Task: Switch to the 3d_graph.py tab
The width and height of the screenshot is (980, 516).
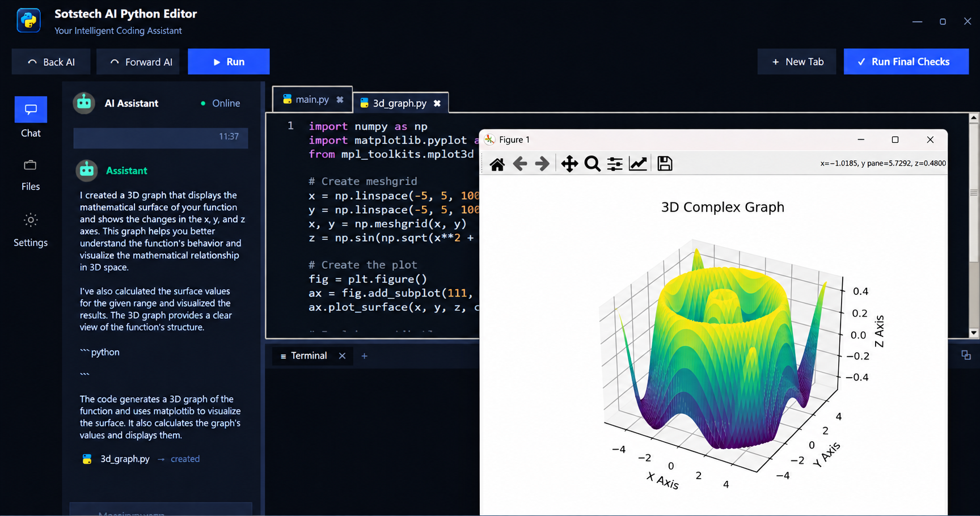Action: 400,103
